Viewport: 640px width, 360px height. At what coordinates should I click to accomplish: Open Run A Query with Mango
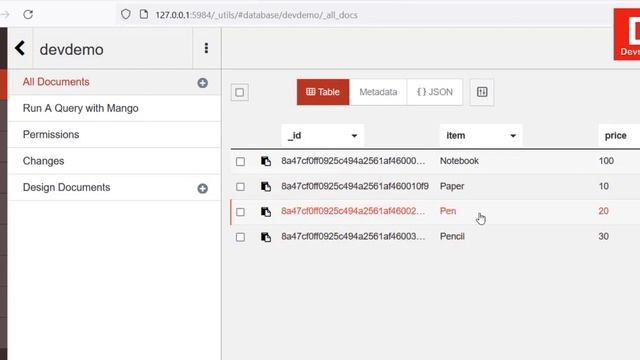click(80, 108)
